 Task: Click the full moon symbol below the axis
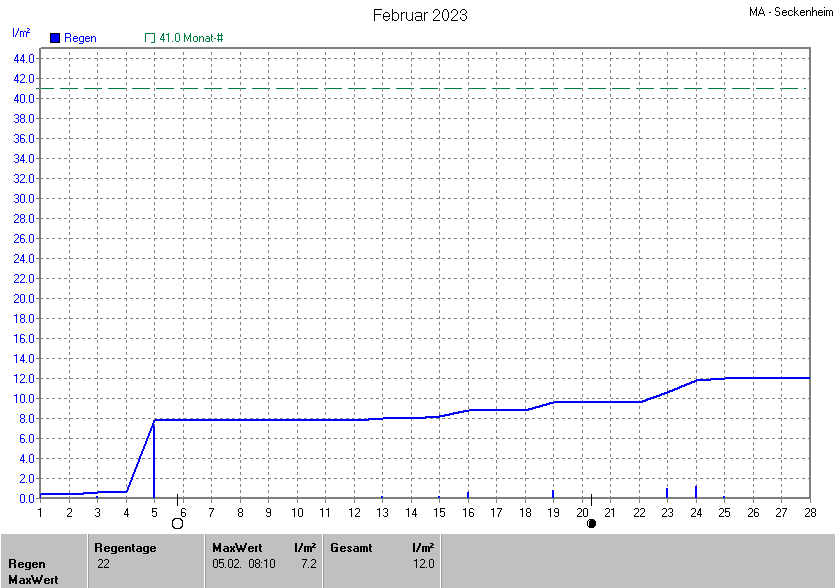178,523
